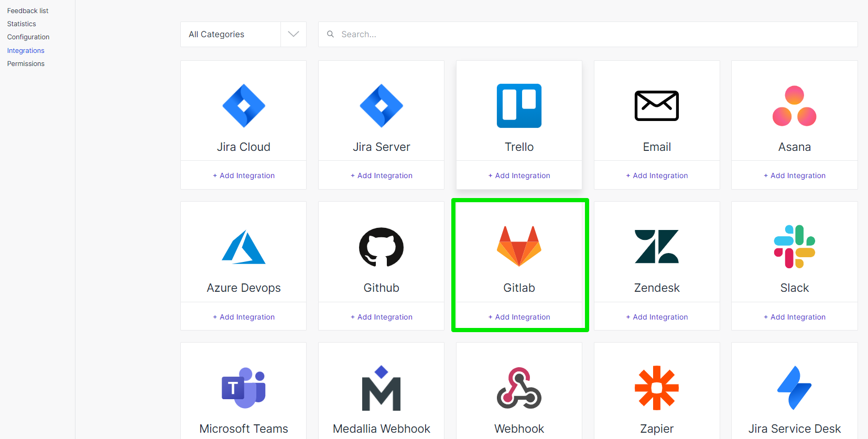Add Integration for Jira Cloud
This screenshot has height=439, width=868.
[x=244, y=175]
